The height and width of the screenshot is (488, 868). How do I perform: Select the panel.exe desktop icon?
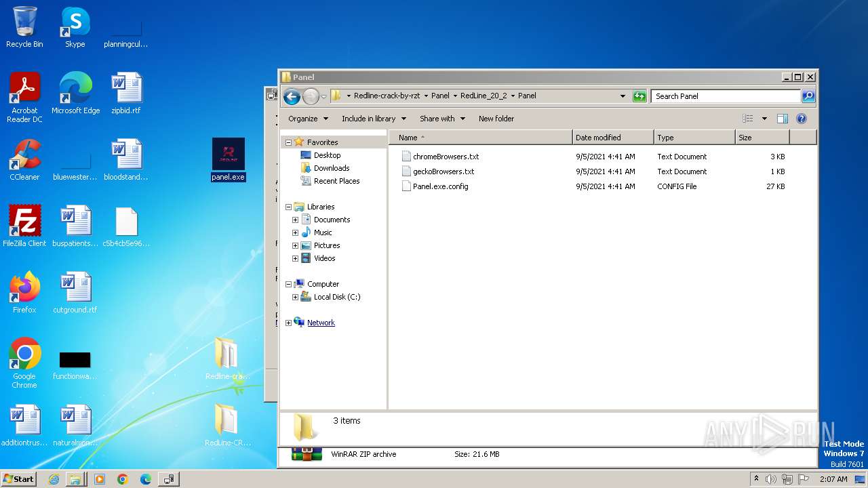click(x=228, y=160)
